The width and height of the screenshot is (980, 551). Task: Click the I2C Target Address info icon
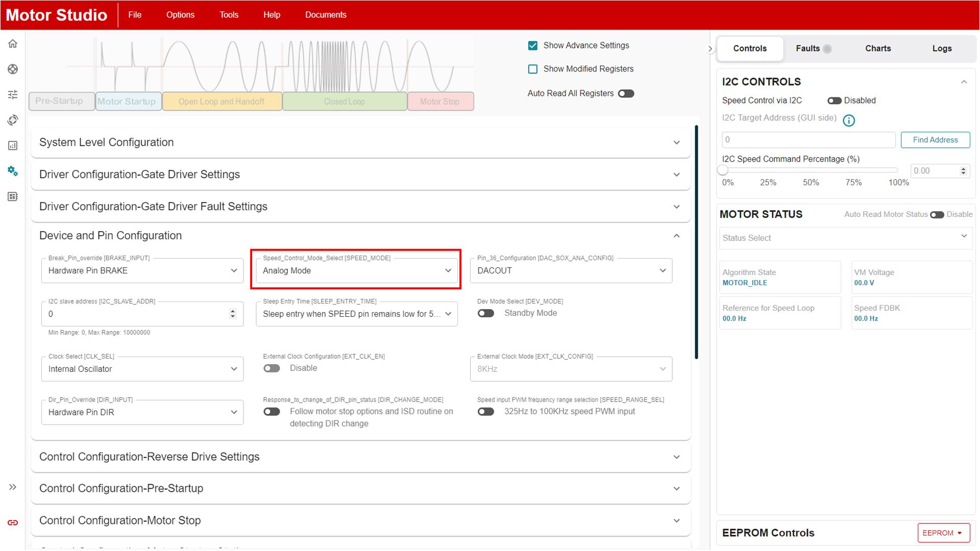point(848,120)
